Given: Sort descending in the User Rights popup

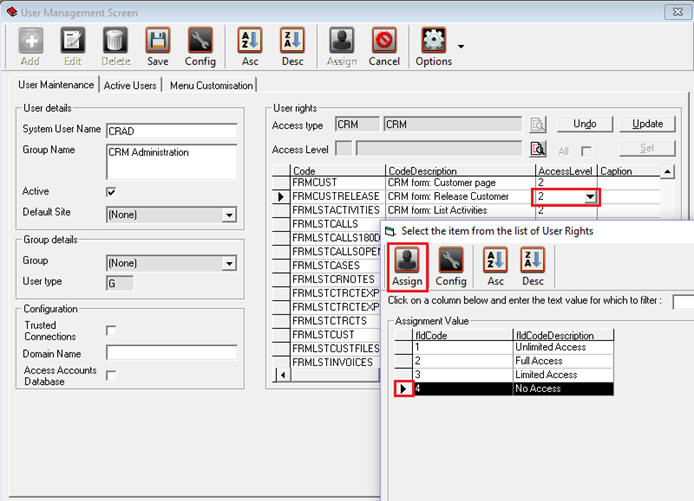Looking at the screenshot, I should (x=532, y=260).
